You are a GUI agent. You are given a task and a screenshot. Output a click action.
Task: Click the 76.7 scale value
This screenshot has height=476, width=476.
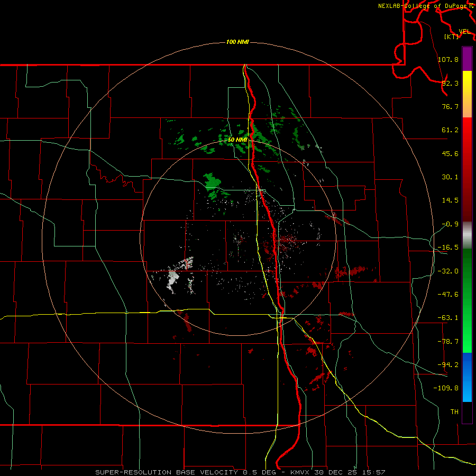[450, 106]
